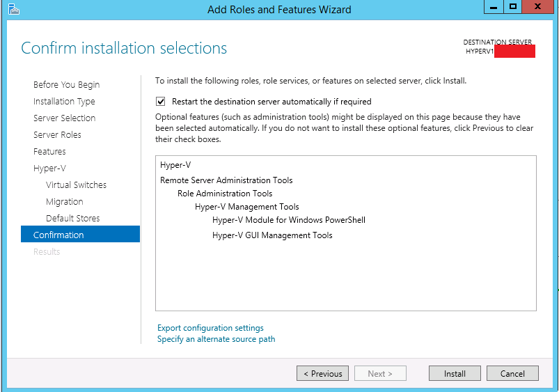Click the wizard icon in the title bar
The image size is (559, 392).
[x=13, y=9]
